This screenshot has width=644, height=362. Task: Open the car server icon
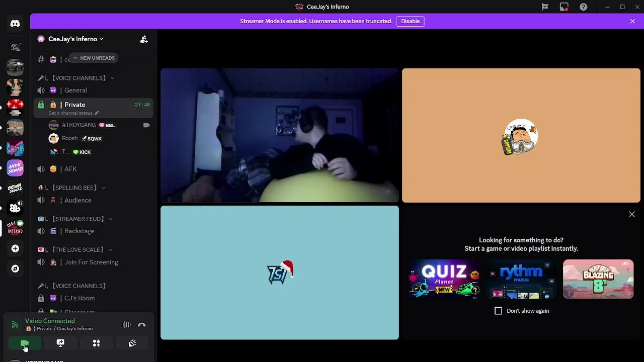click(15, 67)
